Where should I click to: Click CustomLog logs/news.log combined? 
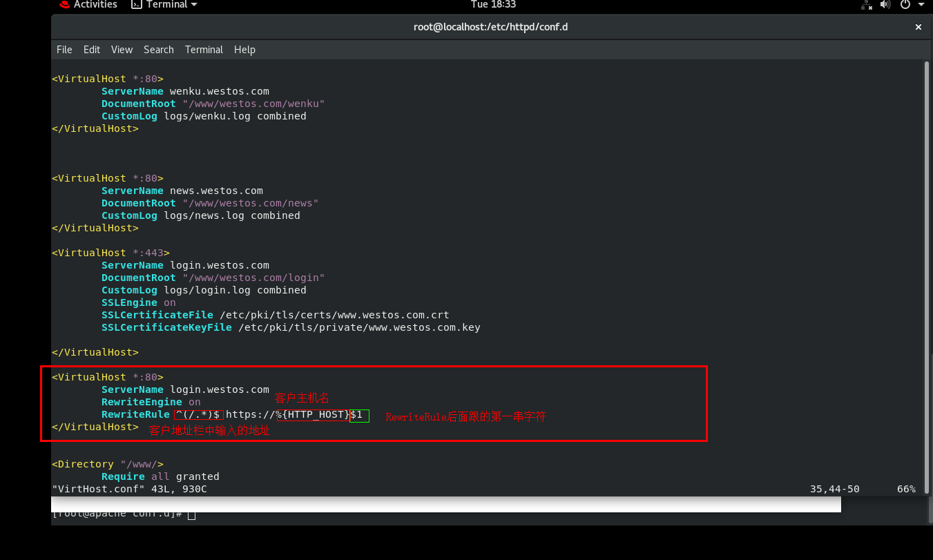(x=201, y=215)
